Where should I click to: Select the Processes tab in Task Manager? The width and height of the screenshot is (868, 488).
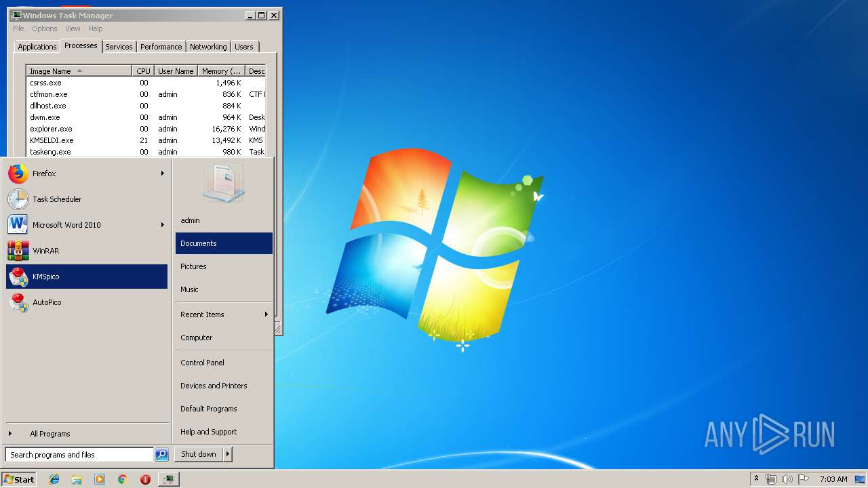tap(81, 45)
